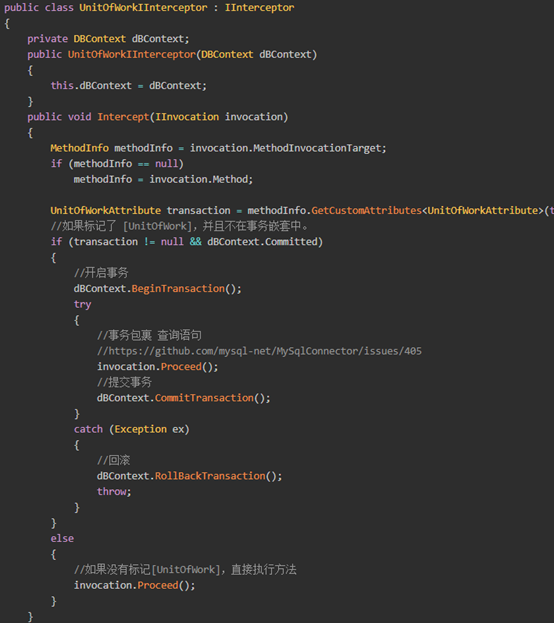Click the RollBackTransaction method call
The image size is (554, 623).
point(210,476)
